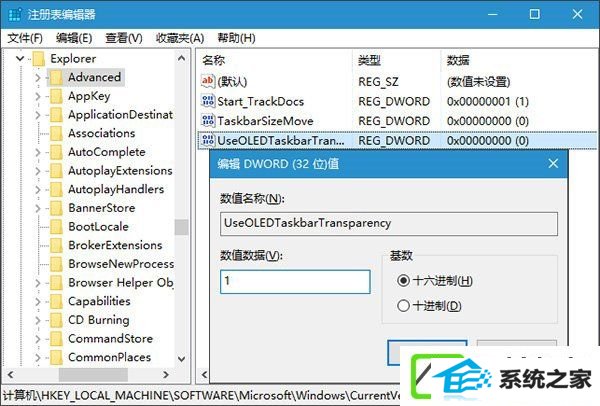Select the default string value icon
The image size is (600, 406).
[208, 81]
